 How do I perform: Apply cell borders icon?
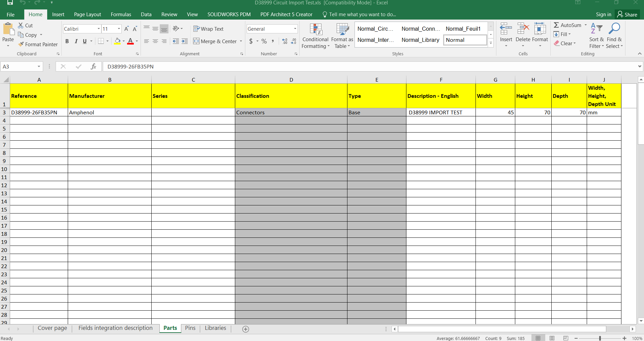(101, 41)
